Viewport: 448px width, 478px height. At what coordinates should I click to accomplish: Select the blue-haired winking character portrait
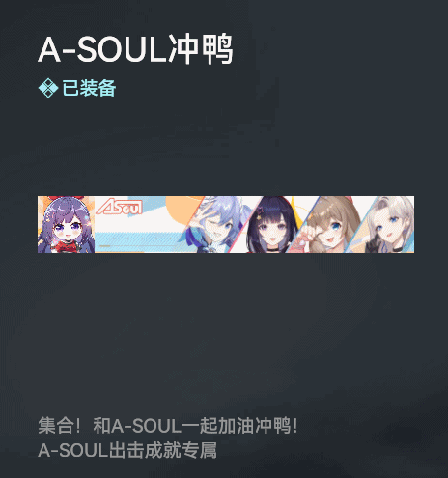click(x=217, y=224)
